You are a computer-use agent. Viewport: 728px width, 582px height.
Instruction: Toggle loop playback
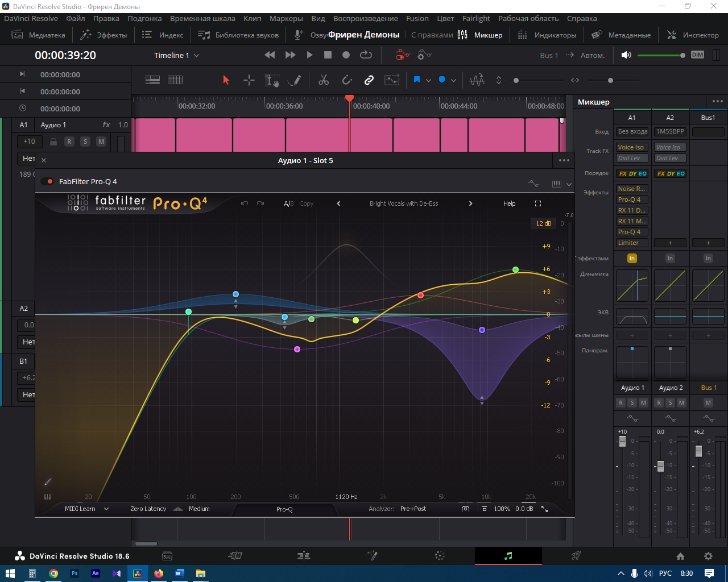[366, 55]
